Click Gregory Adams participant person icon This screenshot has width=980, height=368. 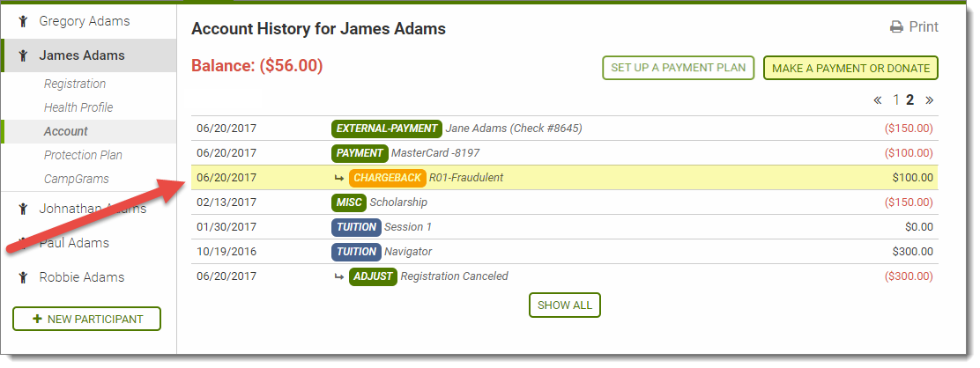point(24,21)
